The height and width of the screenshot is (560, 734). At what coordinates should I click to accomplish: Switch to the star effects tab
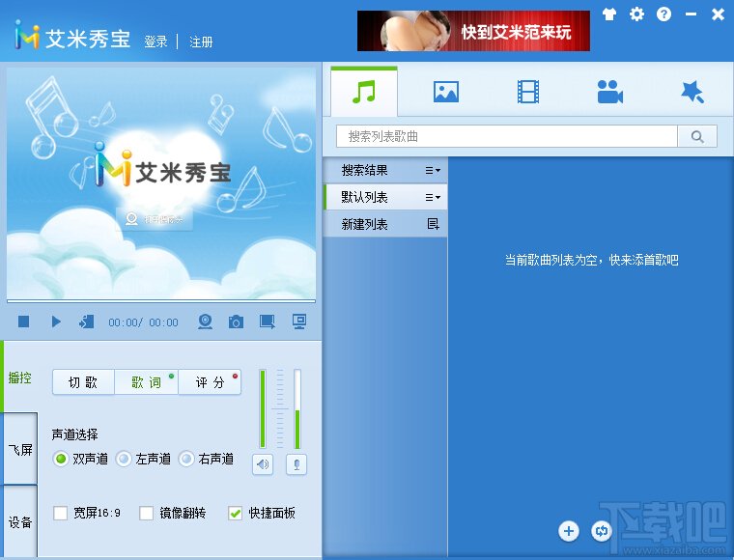click(x=692, y=92)
